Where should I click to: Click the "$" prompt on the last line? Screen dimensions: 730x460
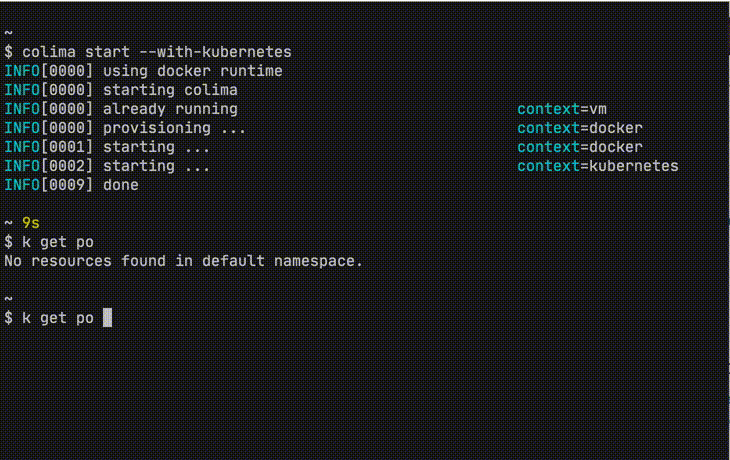[9, 318]
